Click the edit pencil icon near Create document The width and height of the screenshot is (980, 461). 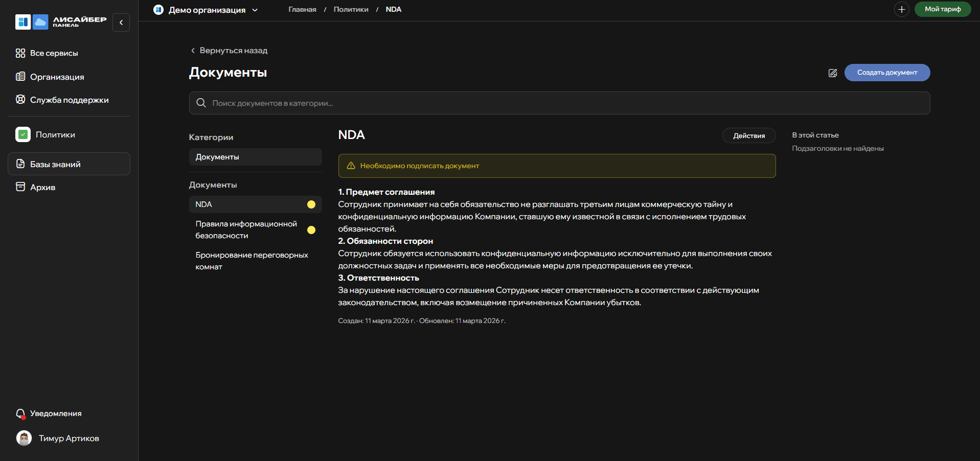click(832, 73)
